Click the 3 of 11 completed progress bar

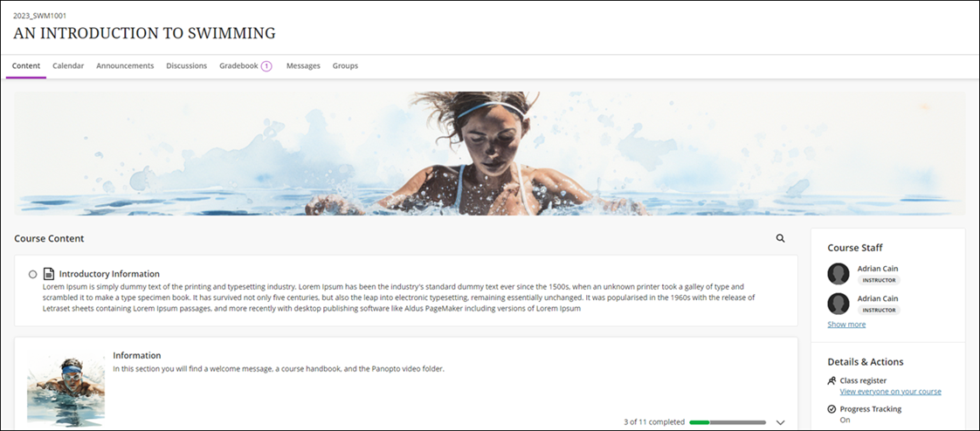coord(727,422)
